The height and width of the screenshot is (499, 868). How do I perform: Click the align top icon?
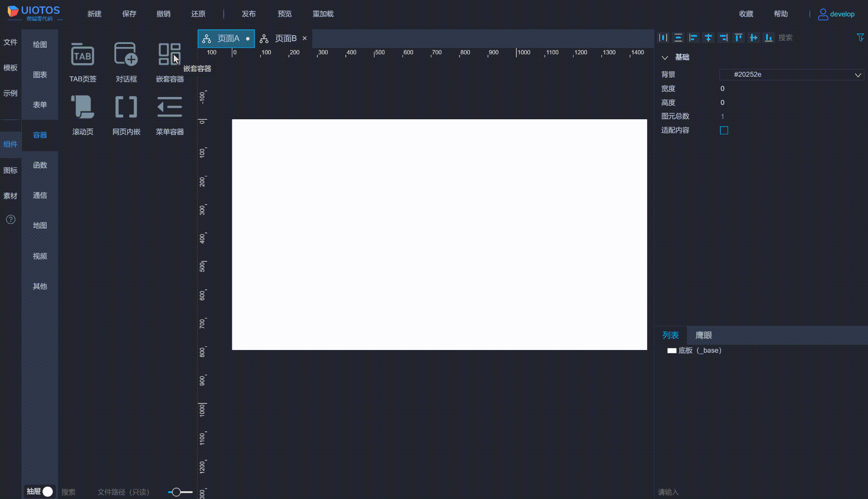[x=739, y=37]
